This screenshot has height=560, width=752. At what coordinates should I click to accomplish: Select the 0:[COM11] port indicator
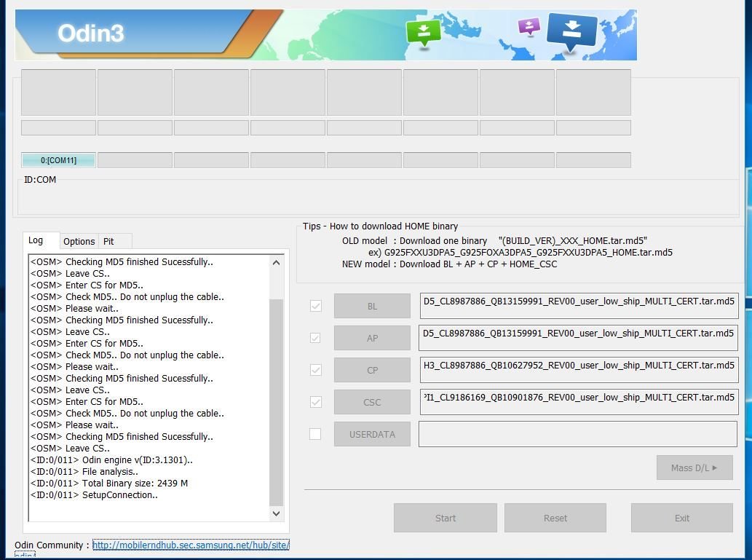[58, 160]
